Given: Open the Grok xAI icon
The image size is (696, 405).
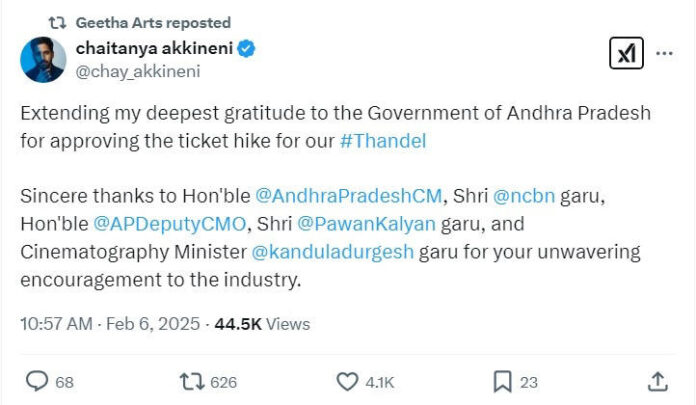Looking at the screenshot, I should click(626, 53).
